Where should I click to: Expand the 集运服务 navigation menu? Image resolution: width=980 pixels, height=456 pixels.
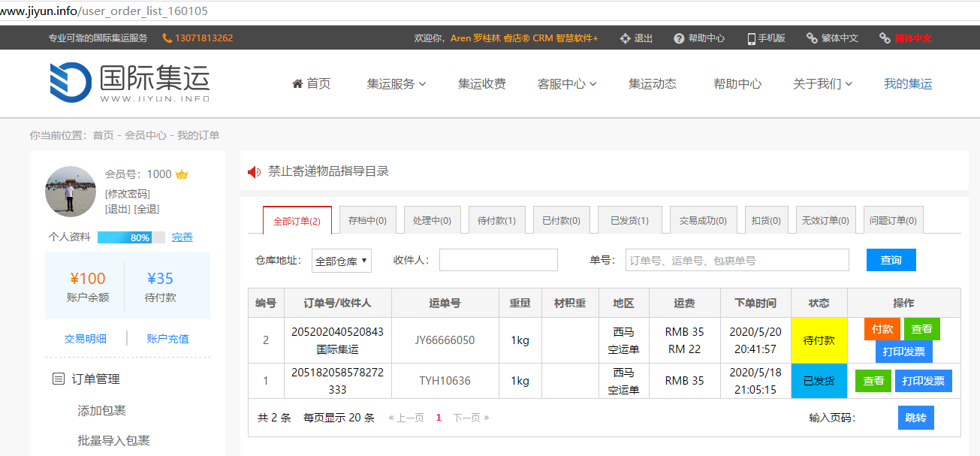tap(396, 84)
